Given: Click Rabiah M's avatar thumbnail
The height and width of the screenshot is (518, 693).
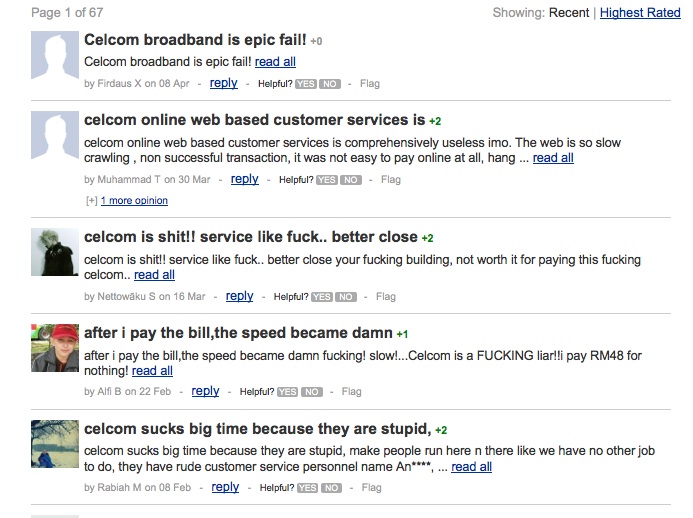Looking at the screenshot, I should pos(54,443).
